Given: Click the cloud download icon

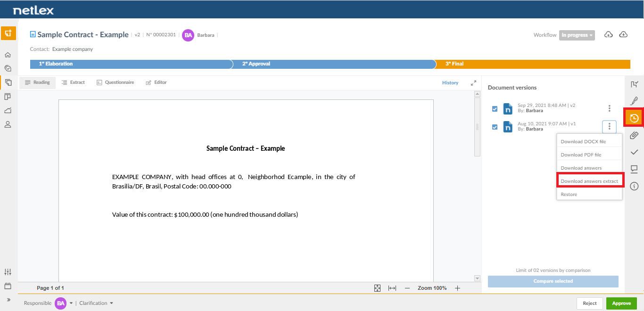Looking at the screenshot, I should [623, 34].
